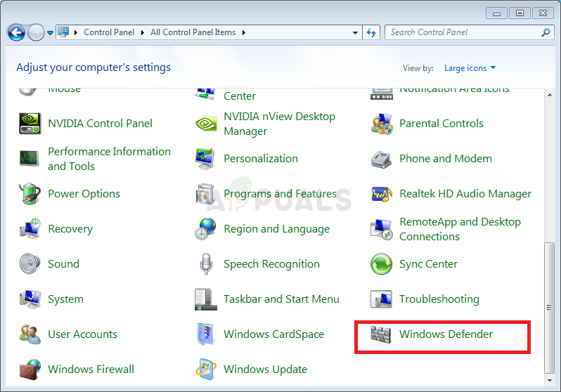Open the Windows Update link
Screen dimensions: 561x392
pyautogui.click(x=265, y=369)
